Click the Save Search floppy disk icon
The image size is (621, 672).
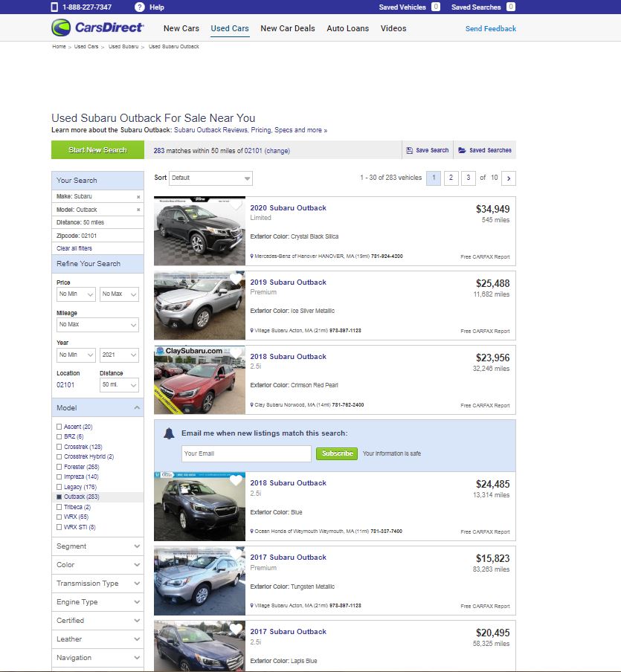click(409, 150)
